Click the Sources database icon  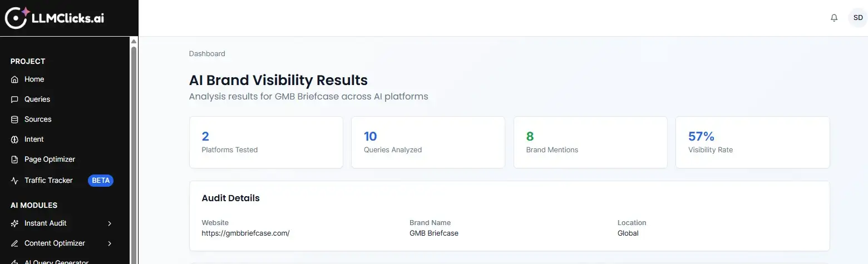[x=14, y=119]
